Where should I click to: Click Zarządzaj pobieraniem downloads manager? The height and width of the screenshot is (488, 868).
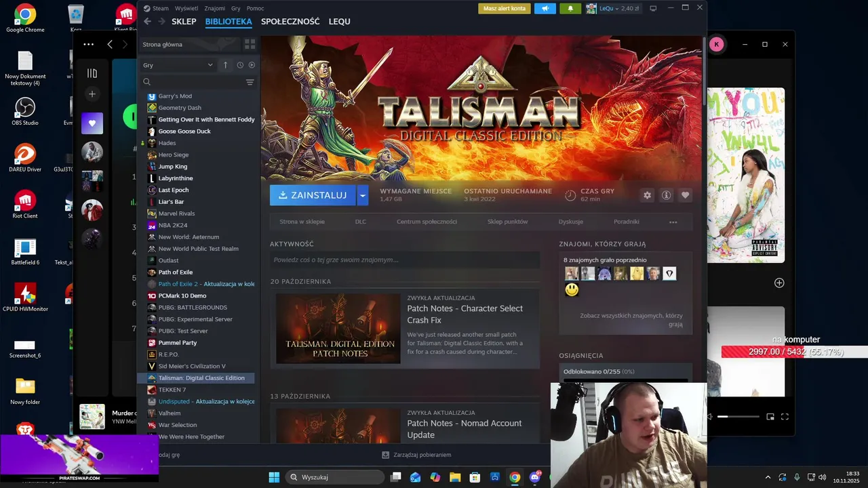[x=416, y=455]
